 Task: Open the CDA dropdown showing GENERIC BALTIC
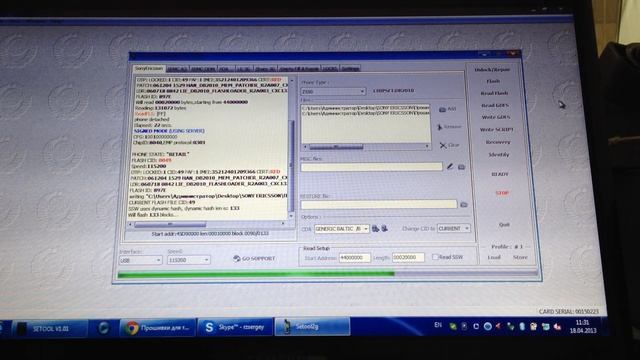pyautogui.click(x=342, y=229)
